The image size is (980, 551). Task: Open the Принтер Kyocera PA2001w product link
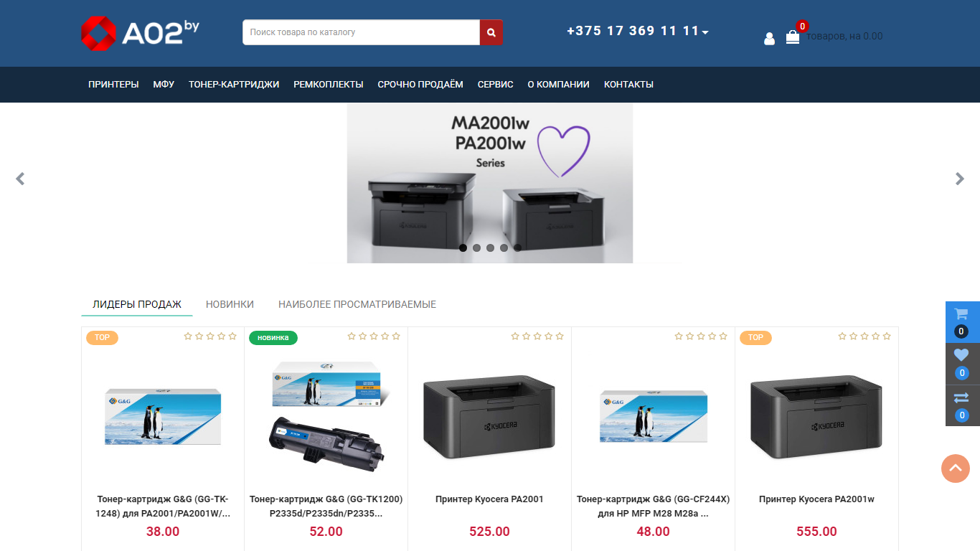[x=816, y=499]
